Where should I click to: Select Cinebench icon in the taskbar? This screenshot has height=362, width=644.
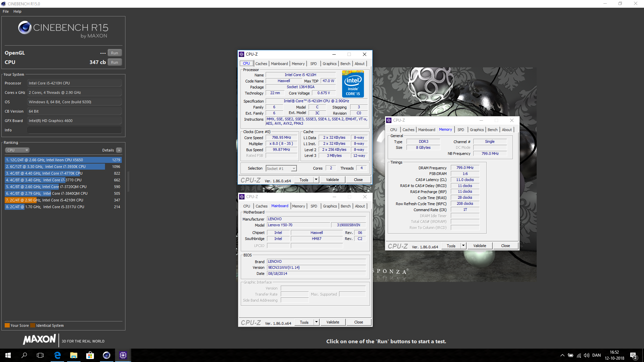pyautogui.click(x=106, y=355)
